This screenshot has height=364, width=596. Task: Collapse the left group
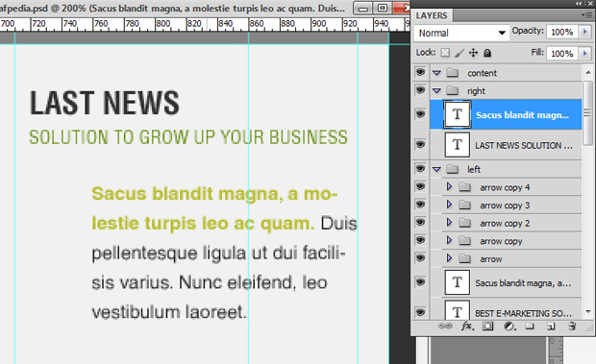(x=436, y=169)
